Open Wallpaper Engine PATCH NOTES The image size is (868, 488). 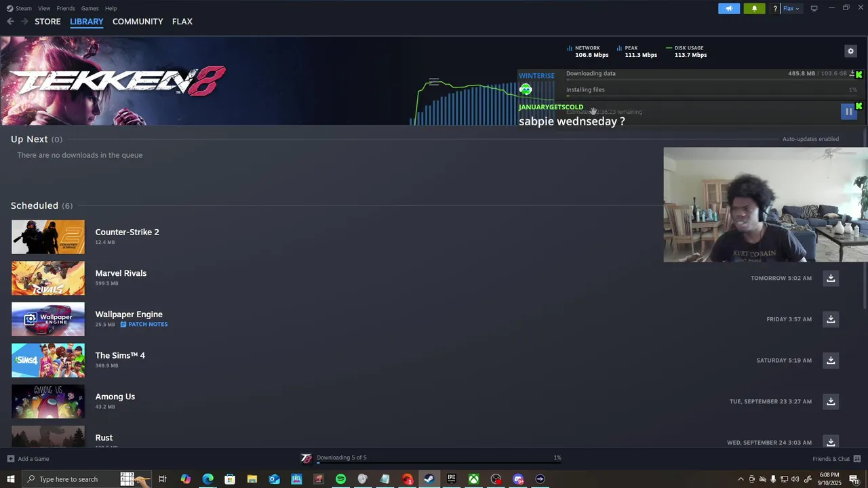point(144,325)
